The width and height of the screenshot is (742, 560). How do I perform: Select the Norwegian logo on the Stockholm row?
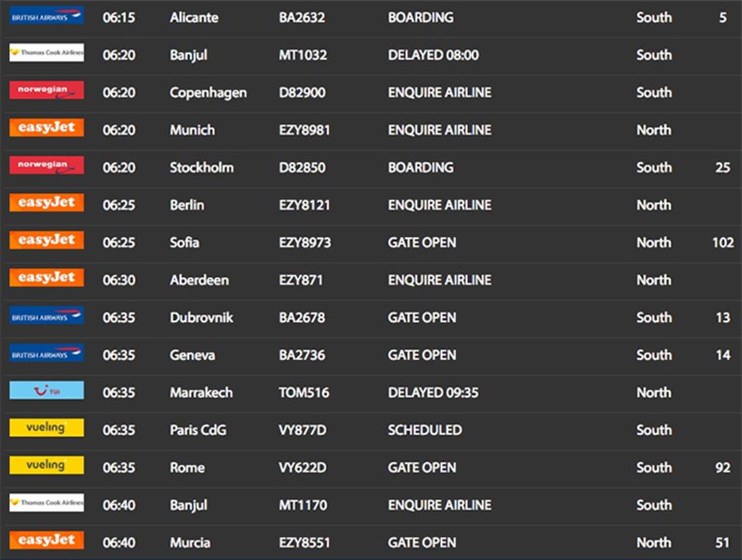tap(47, 166)
